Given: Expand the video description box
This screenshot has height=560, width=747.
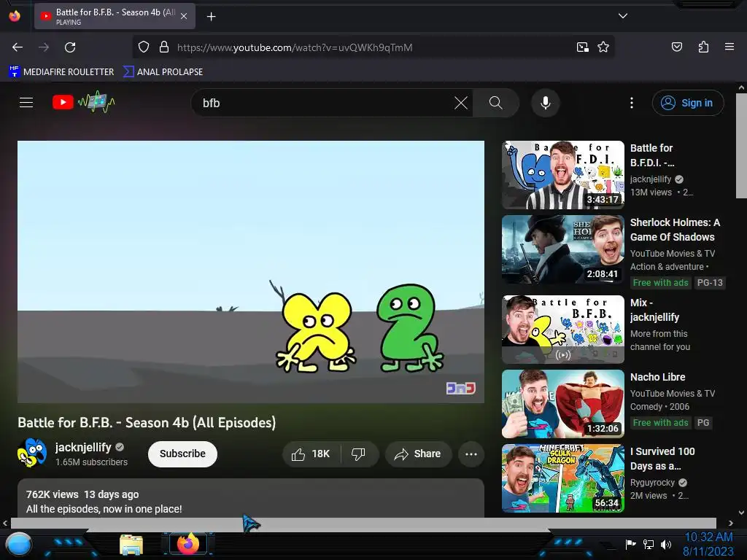Looking at the screenshot, I should 251,498.
